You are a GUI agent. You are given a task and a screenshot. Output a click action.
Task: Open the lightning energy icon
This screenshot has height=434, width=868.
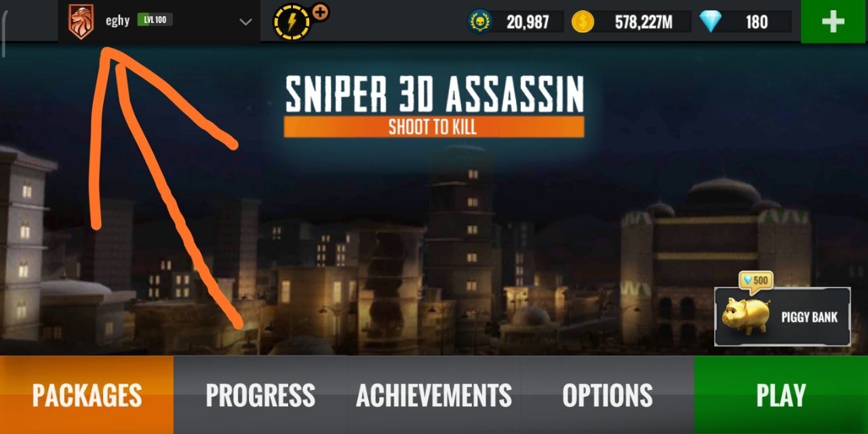pos(292,23)
